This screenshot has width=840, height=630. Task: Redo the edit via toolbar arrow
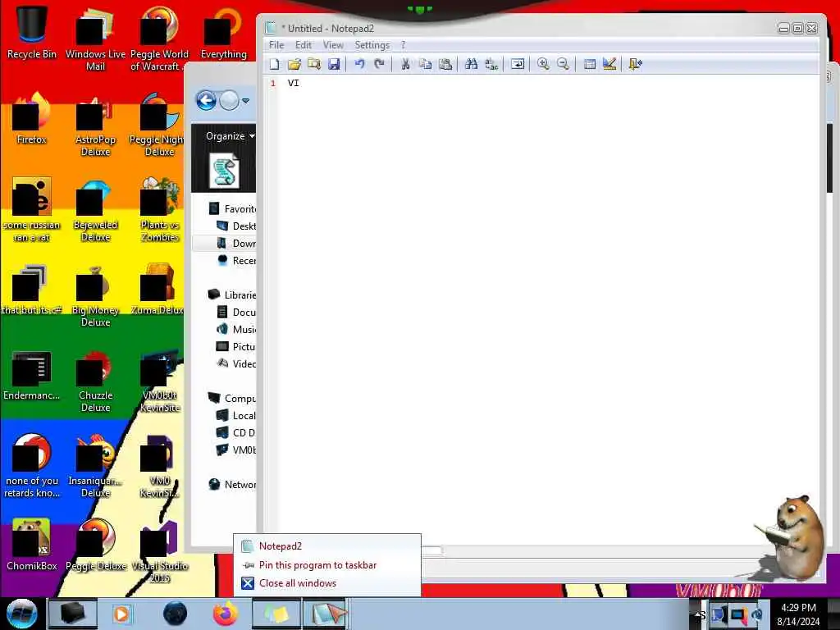(x=379, y=64)
